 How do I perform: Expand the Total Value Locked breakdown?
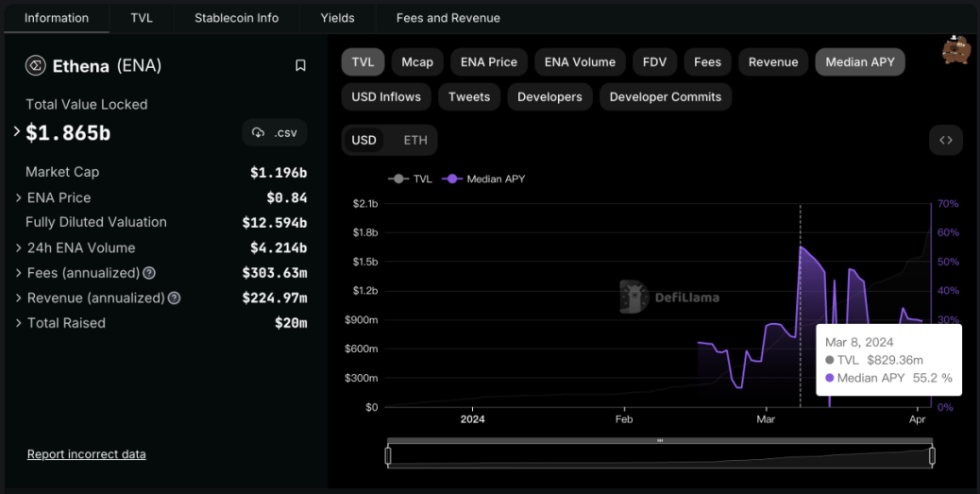coord(17,132)
